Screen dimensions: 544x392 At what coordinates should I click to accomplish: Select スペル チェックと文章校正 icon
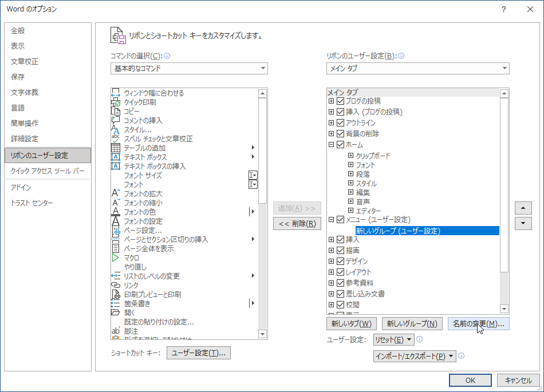[x=116, y=138]
